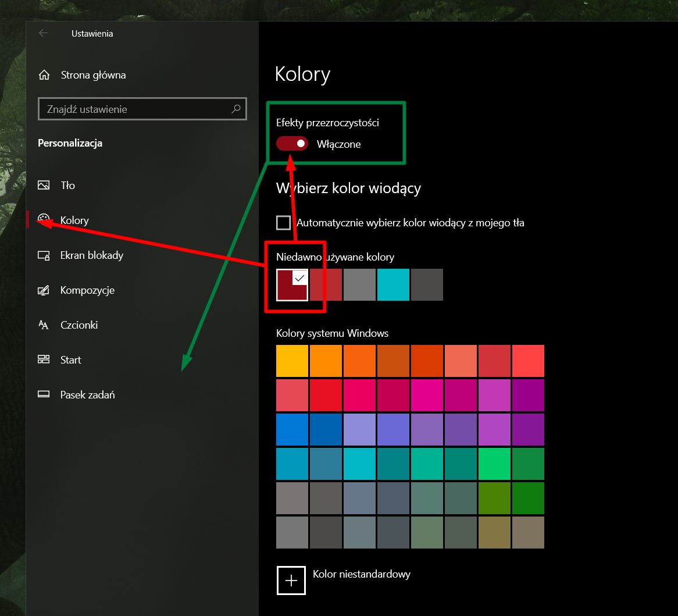Screen dimensions: 678x616
Task: Choose the bright green Windows color swatch
Action: point(494,464)
